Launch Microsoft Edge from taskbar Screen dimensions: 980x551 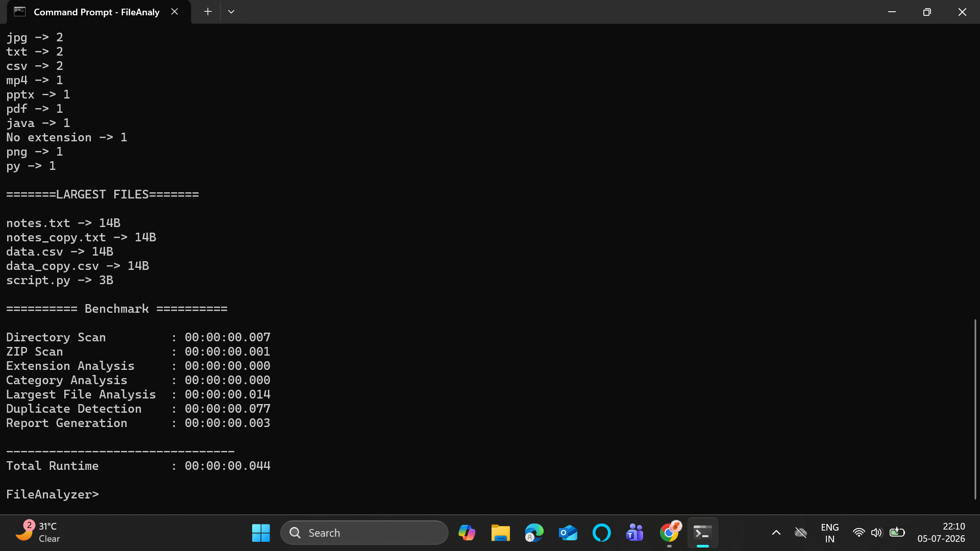(x=534, y=533)
